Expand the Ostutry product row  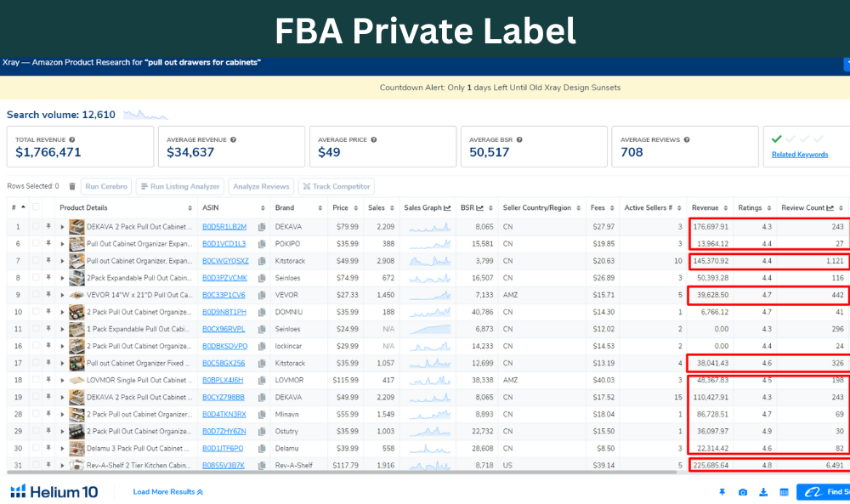point(62,432)
